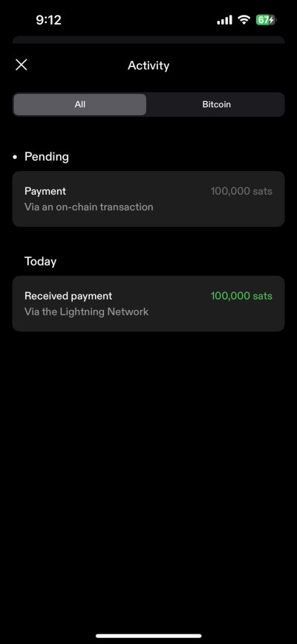Click the 'Via the Lightning Network' subtitle
The width and height of the screenshot is (297, 644).
click(86, 312)
